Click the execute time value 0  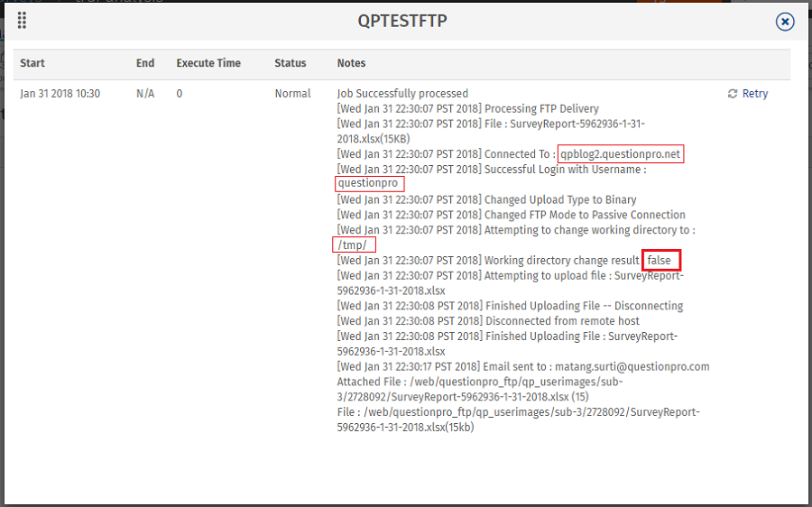(180, 94)
